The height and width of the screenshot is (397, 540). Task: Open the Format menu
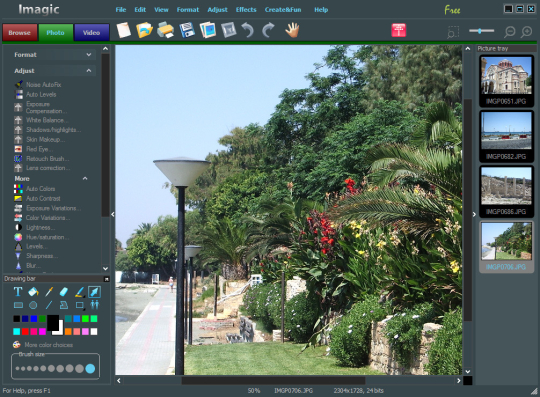pyautogui.click(x=188, y=10)
